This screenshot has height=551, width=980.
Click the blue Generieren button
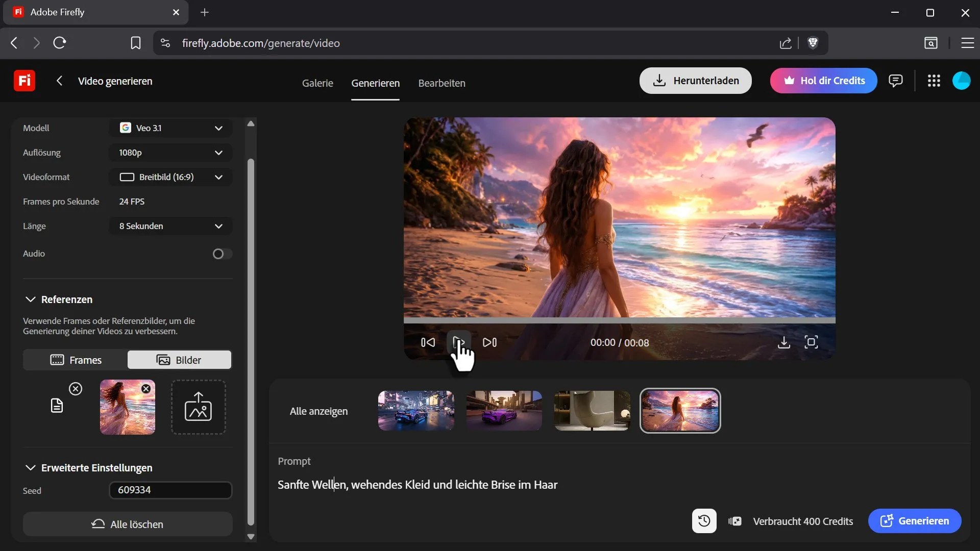[915, 521]
